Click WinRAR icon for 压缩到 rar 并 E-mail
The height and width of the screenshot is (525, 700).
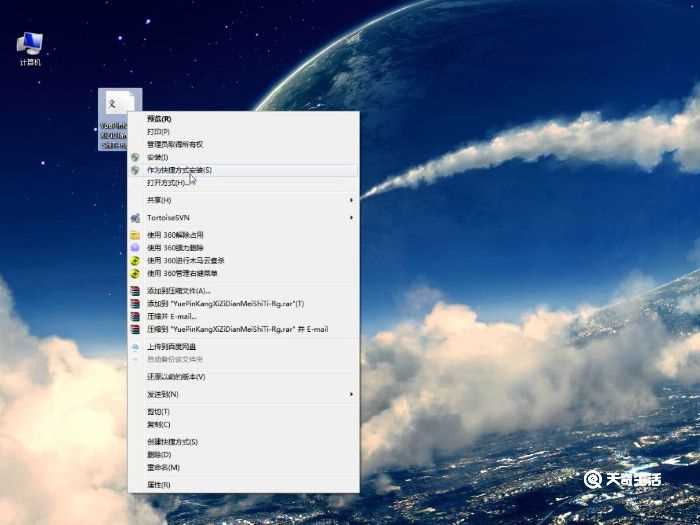pos(135,329)
